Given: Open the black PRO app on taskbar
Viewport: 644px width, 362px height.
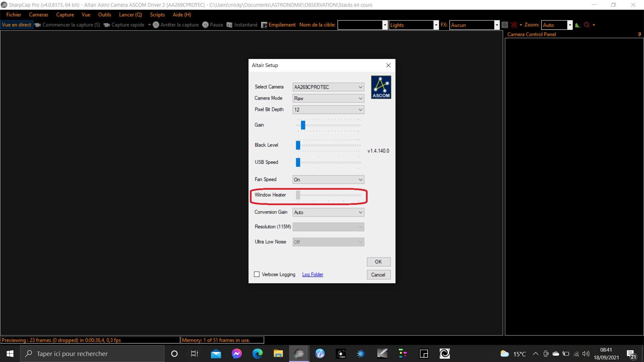Looking at the screenshot, I should tap(341, 354).
